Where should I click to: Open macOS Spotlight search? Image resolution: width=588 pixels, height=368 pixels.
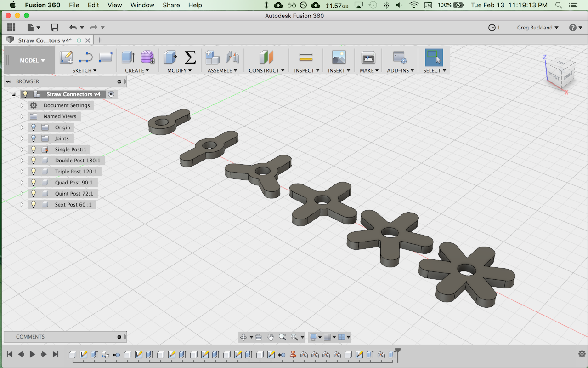pyautogui.click(x=559, y=5)
